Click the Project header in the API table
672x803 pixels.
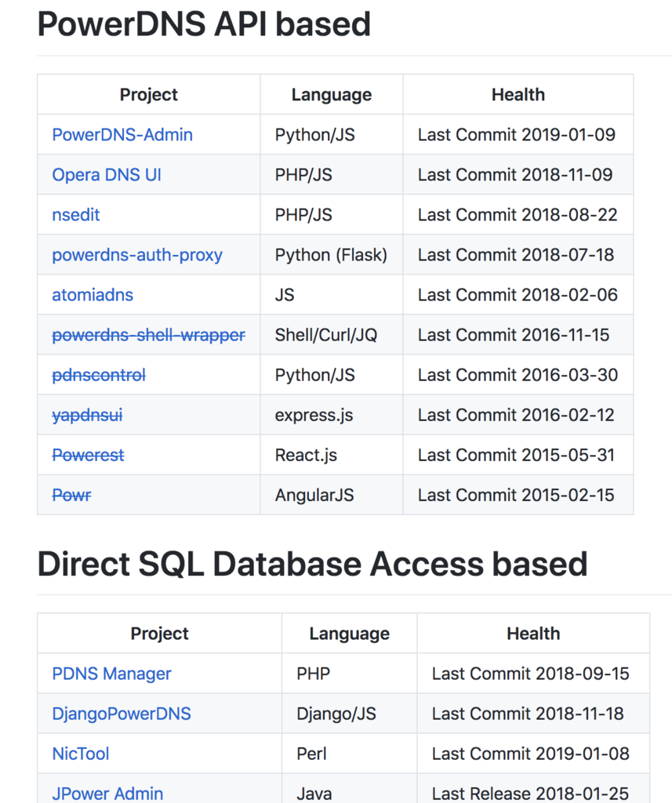tap(148, 95)
